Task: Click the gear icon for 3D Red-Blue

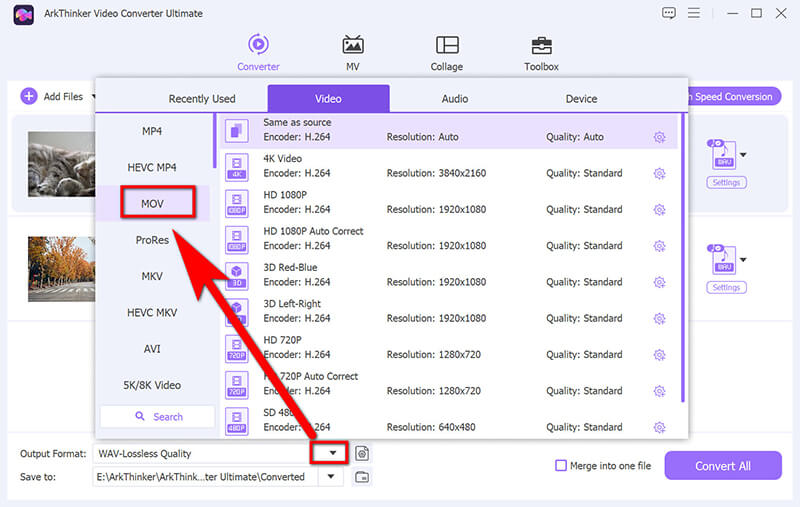Action: click(x=659, y=282)
